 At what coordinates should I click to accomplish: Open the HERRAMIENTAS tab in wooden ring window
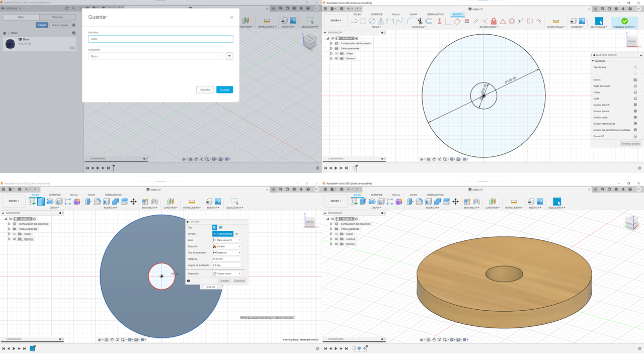point(435,195)
